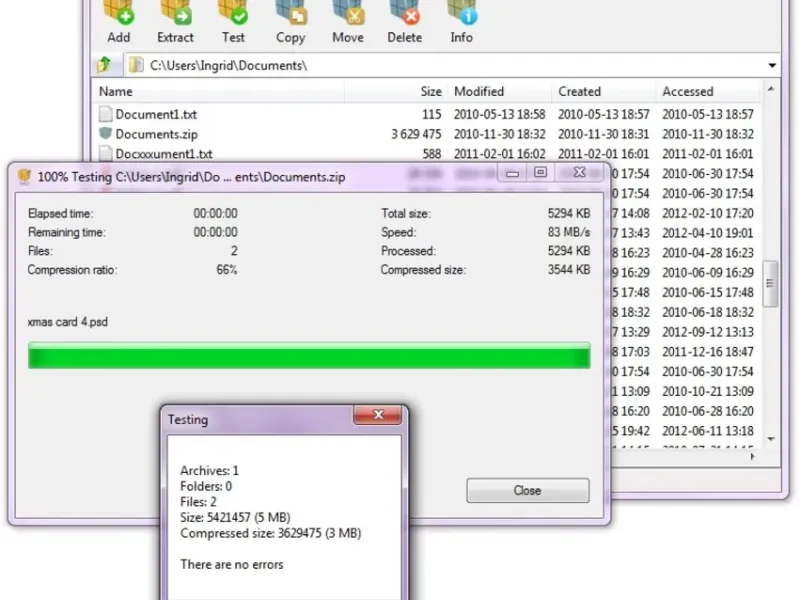Select the Document1.txt file row
Screen dimensions: 800x600
(427, 114)
